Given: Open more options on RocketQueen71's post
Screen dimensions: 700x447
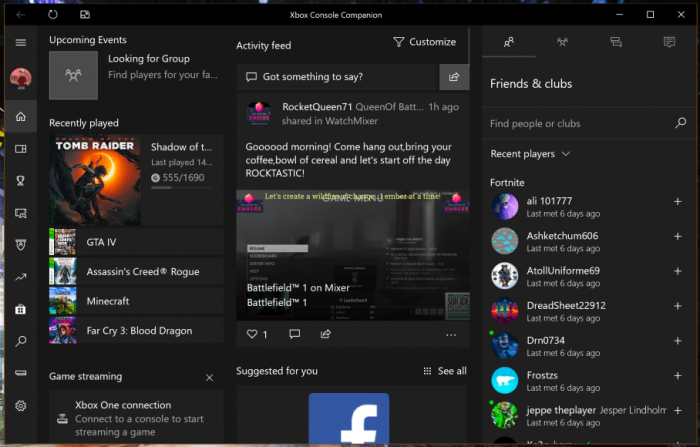Looking at the screenshot, I should tap(451, 334).
